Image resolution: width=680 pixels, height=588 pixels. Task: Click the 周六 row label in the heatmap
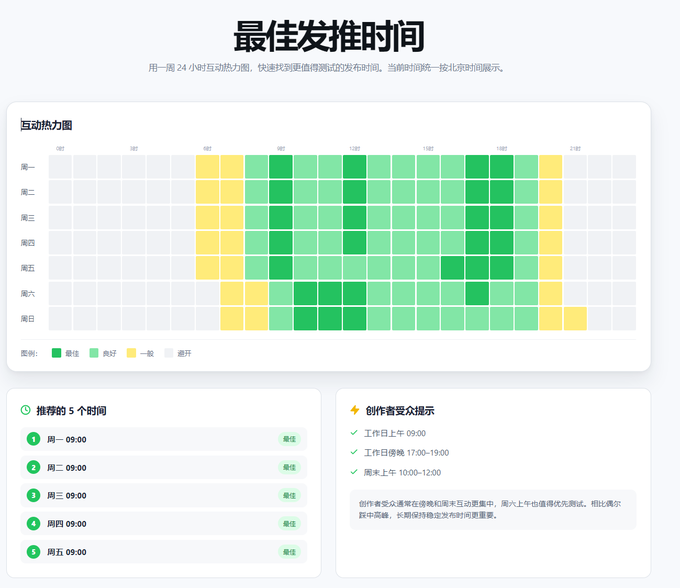[x=28, y=294]
